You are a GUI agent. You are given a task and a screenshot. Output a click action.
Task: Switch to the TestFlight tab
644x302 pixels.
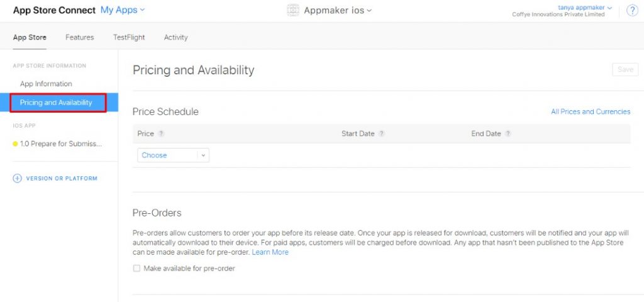pos(129,37)
